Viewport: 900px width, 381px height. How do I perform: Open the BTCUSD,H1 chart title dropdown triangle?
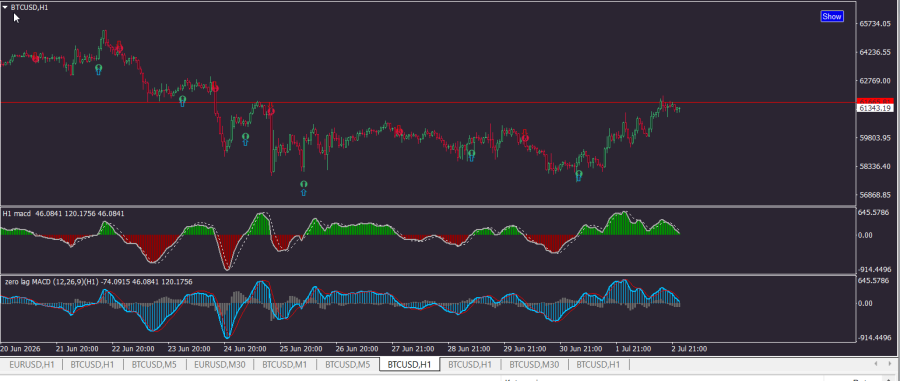click(x=5, y=7)
